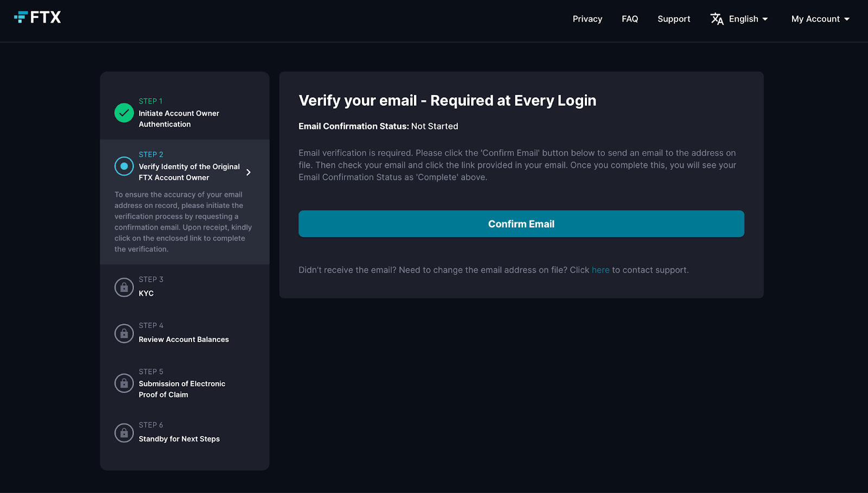
Task: Choose the Review Account Balances step label
Action: click(x=183, y=339)
